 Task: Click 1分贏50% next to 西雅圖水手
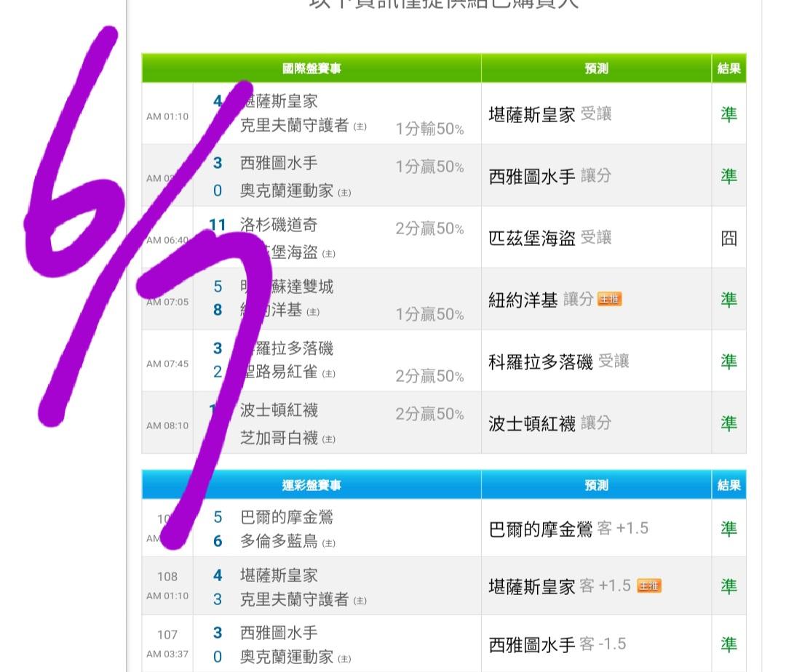429,167
